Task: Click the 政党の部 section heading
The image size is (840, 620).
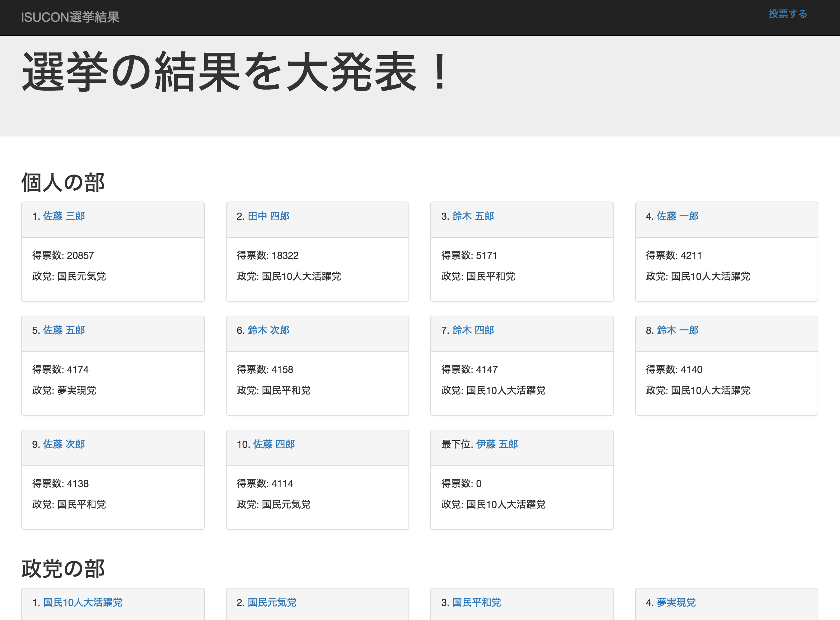Action: click(63, 569)
